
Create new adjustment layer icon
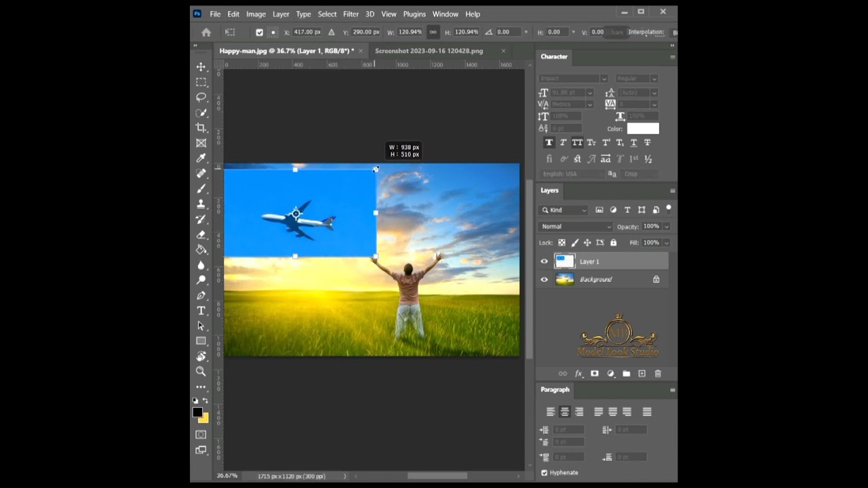point(610,373)
